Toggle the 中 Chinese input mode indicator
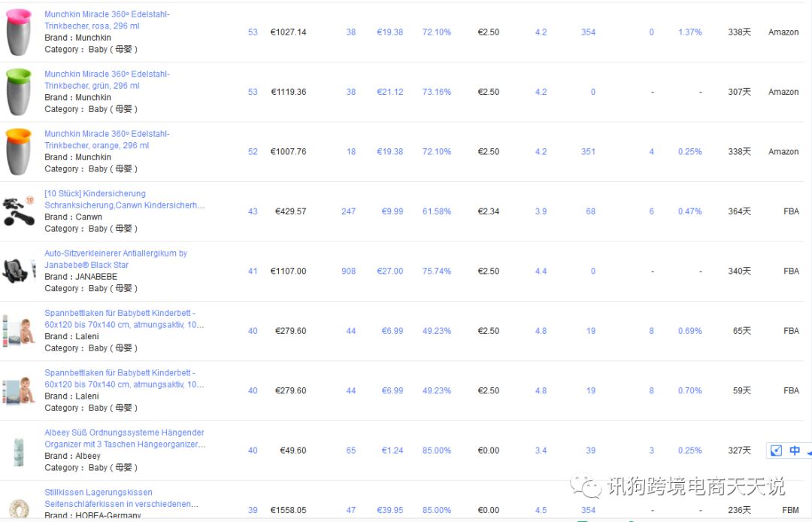Viewport: 812px width, 522px height. coord(795,451)
